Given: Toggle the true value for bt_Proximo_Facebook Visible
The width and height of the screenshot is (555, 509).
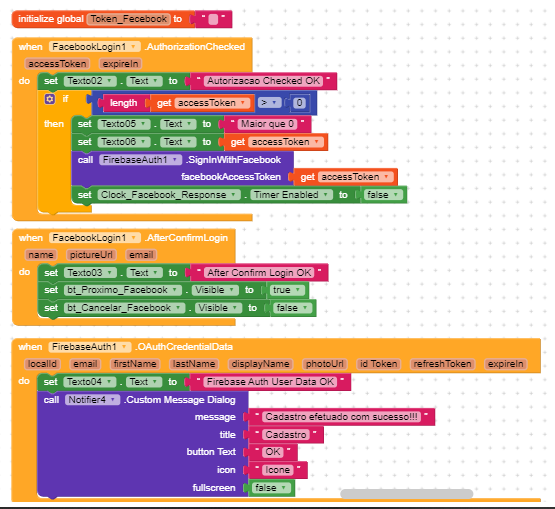Looking at the screenshot, I should (x=287, y=290).
